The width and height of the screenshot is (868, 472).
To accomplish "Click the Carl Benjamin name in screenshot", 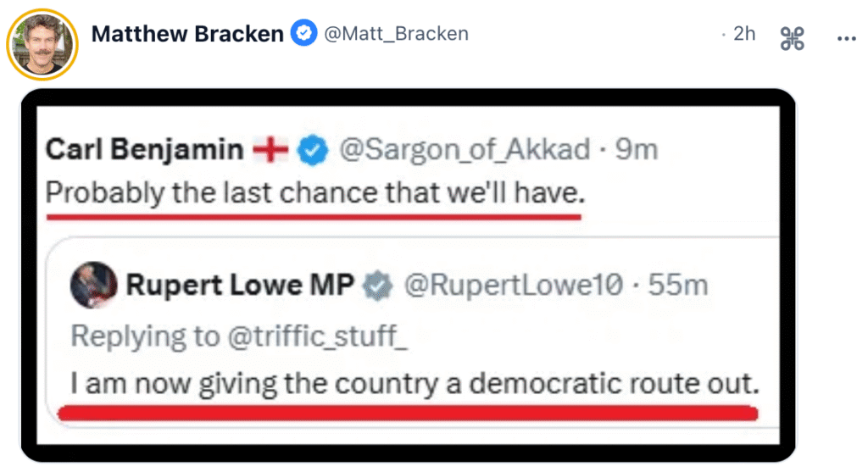I will coord(144,150).
